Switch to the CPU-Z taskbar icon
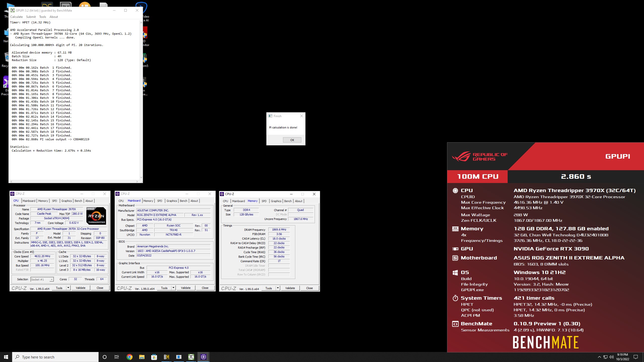 pyautogui.click(x=203, y=357)
